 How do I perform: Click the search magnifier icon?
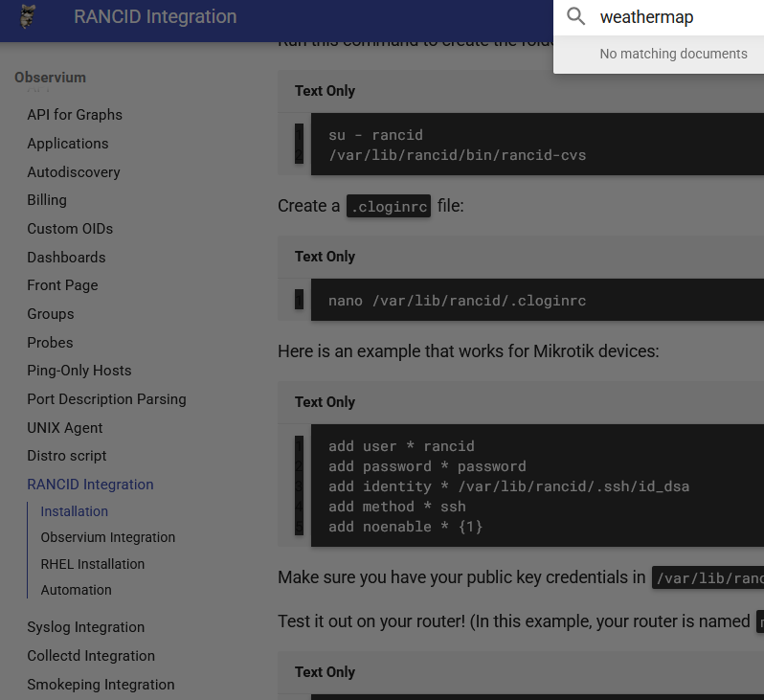(575, 17)
